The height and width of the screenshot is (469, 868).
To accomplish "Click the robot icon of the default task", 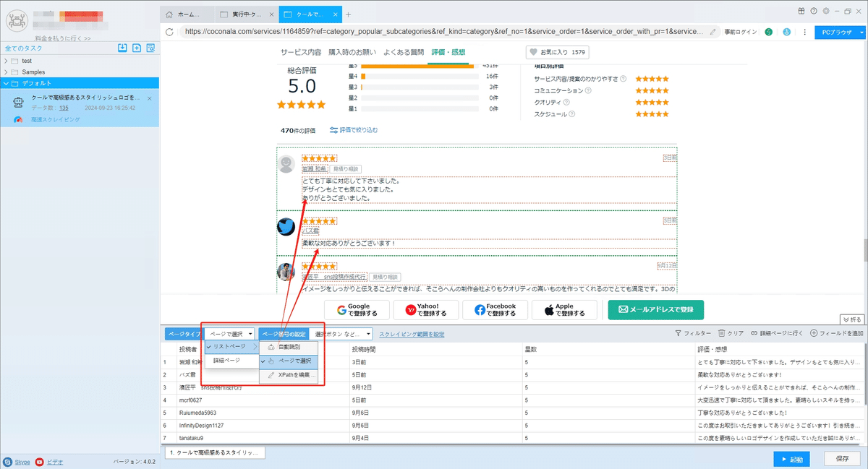I will (x=20, y=102).
